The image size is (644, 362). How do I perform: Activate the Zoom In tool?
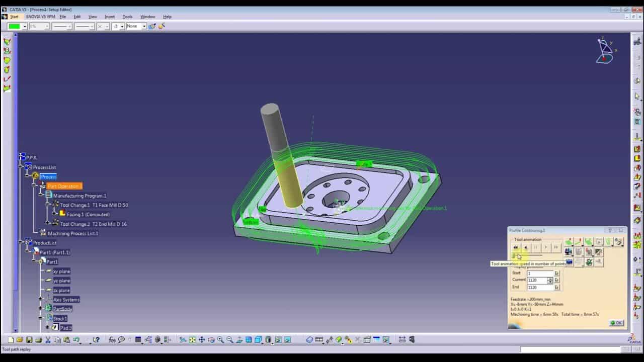(x=220, y=339)
